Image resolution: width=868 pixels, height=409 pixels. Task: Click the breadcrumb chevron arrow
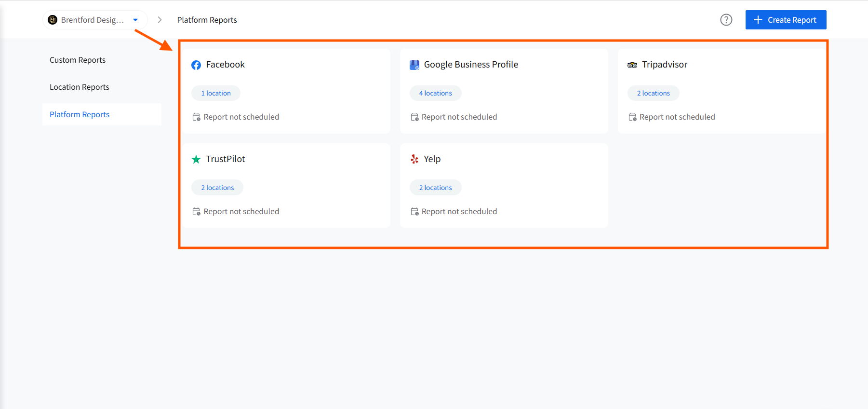coord(160,20)
